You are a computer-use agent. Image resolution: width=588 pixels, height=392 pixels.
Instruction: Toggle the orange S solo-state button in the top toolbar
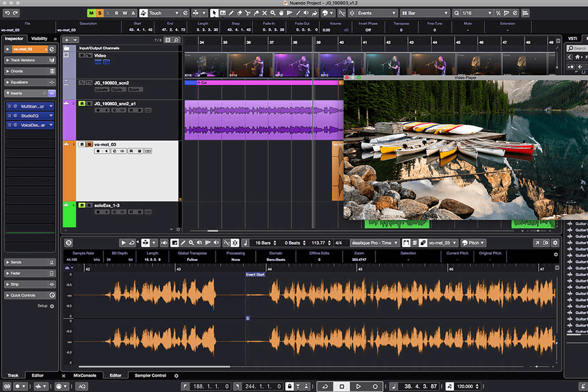[100, 13]
